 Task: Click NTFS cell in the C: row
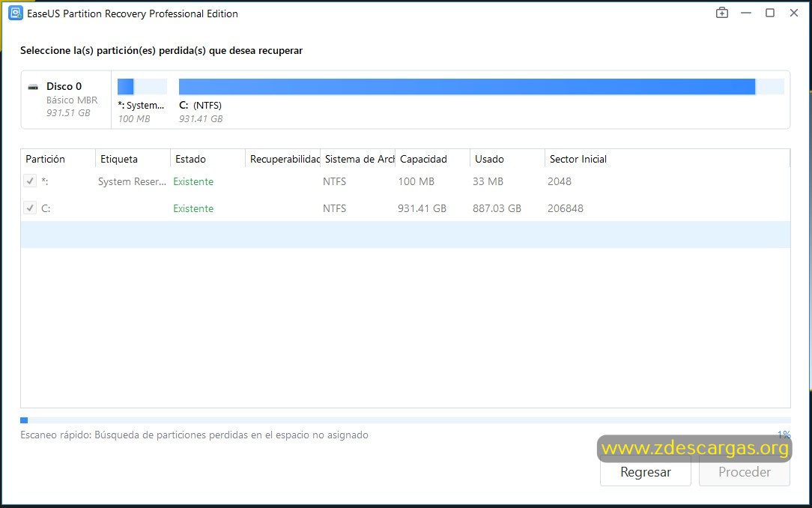(x=334, y=208)
